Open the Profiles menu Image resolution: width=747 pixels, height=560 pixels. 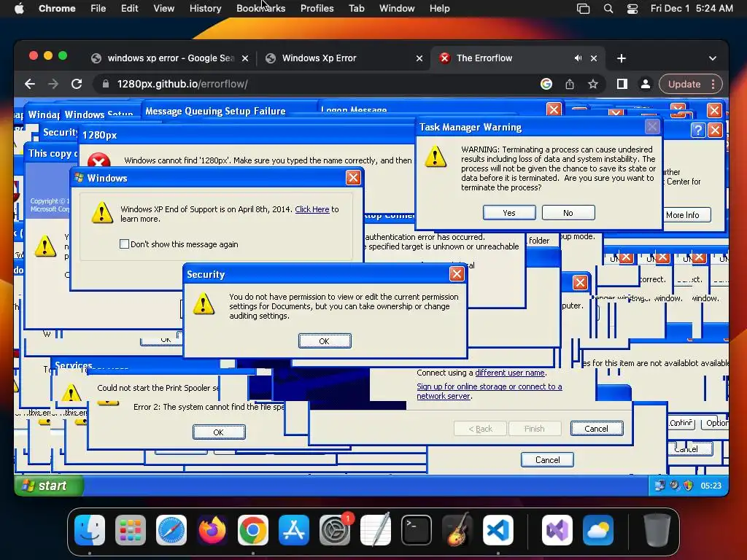coord(317,9)
